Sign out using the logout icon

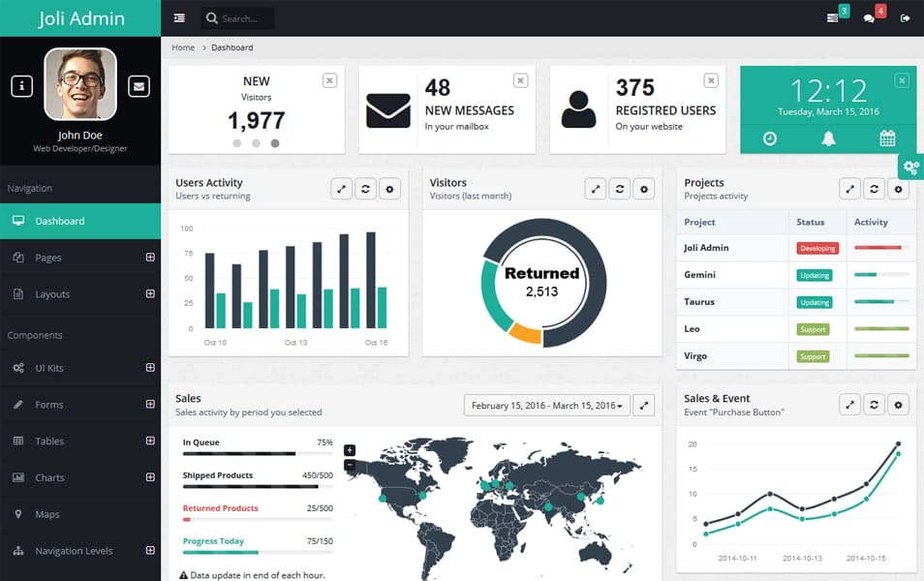pos(907,17)
